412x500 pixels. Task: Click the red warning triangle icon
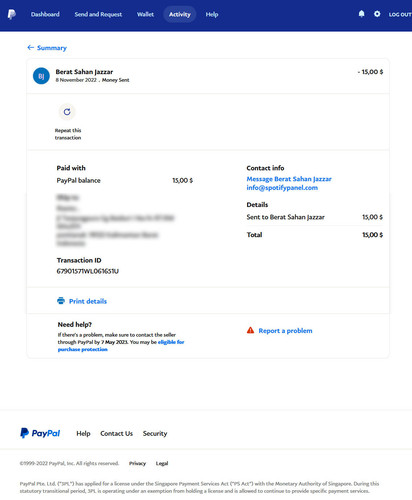click(x=250, y=330)
